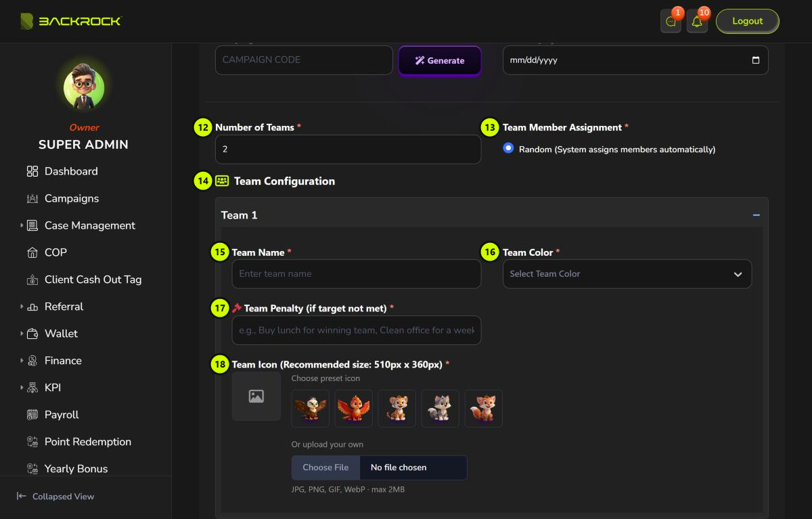This screenshot has height=519, width=812.
Task: Expand the Finance submenu arrow
Action: point(22,361)
